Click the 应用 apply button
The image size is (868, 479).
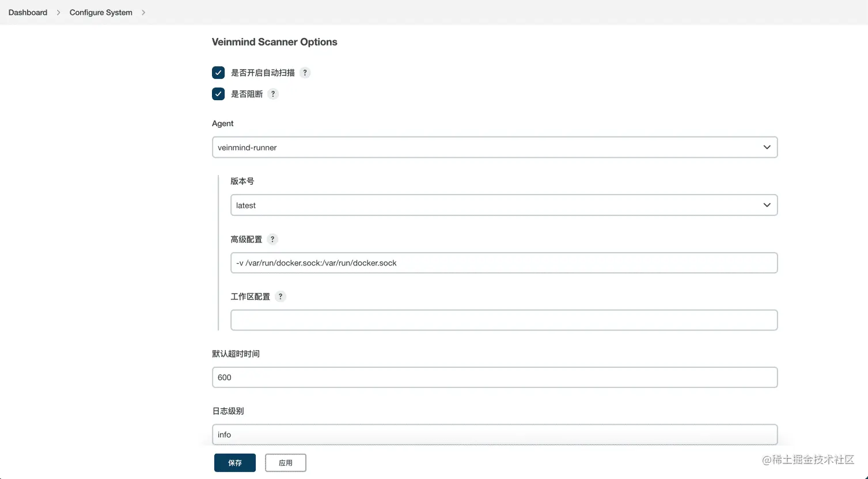tap(286, 463)
